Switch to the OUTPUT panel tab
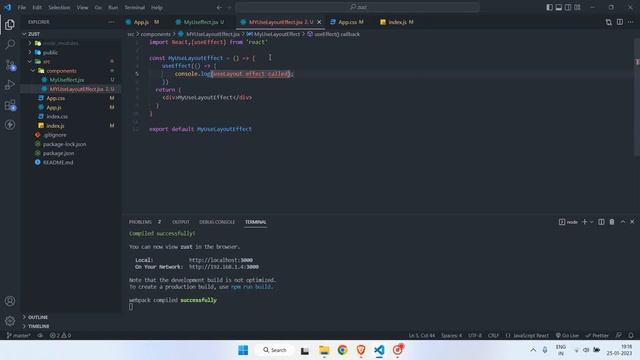This screenshot has height=360, width=640. coord(180,222)
